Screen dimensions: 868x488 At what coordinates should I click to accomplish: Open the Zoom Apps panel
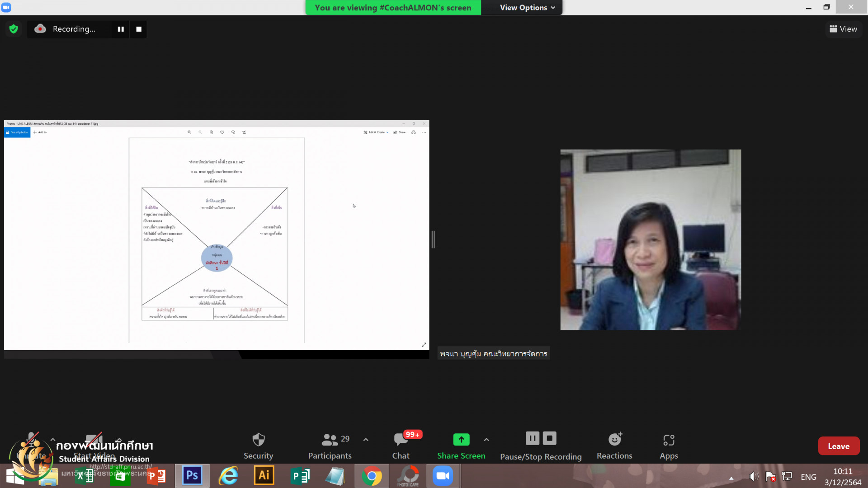pyautogui.click(x=669, y=440)
